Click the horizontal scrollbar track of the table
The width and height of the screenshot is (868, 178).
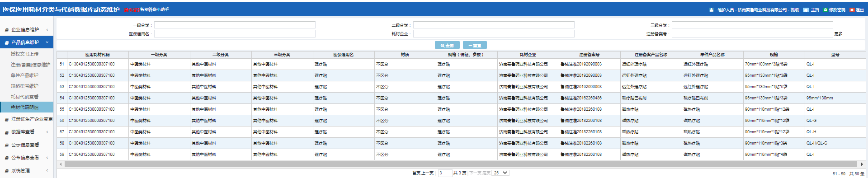coord(461,164)
